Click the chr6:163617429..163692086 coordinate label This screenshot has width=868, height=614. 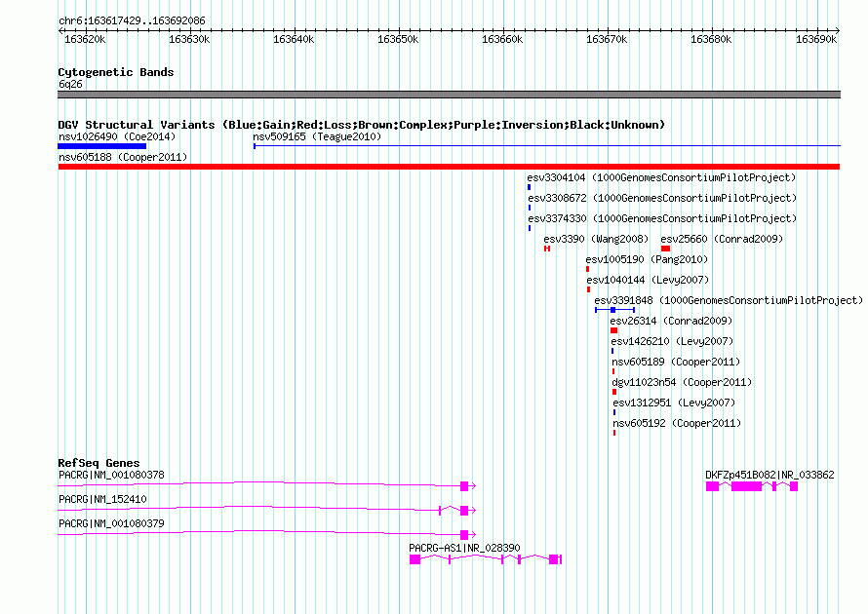point(132,21)
